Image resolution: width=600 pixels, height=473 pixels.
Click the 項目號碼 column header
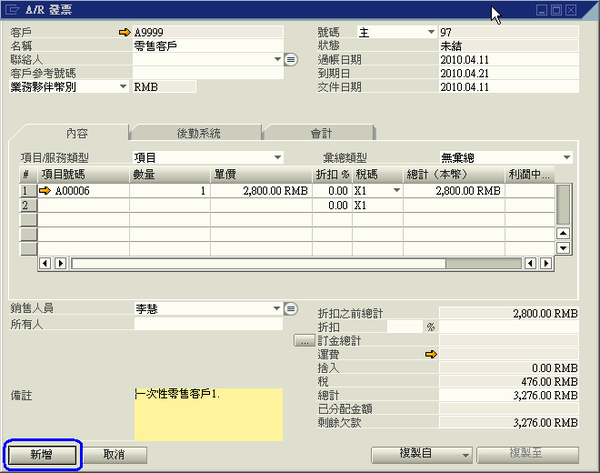(83, 175)
